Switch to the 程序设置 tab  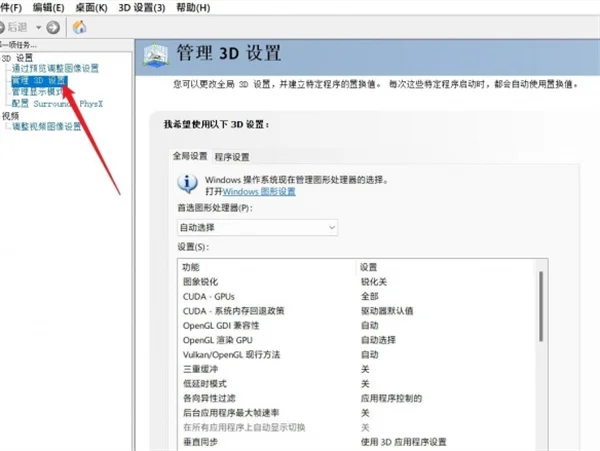pos(232,156)
